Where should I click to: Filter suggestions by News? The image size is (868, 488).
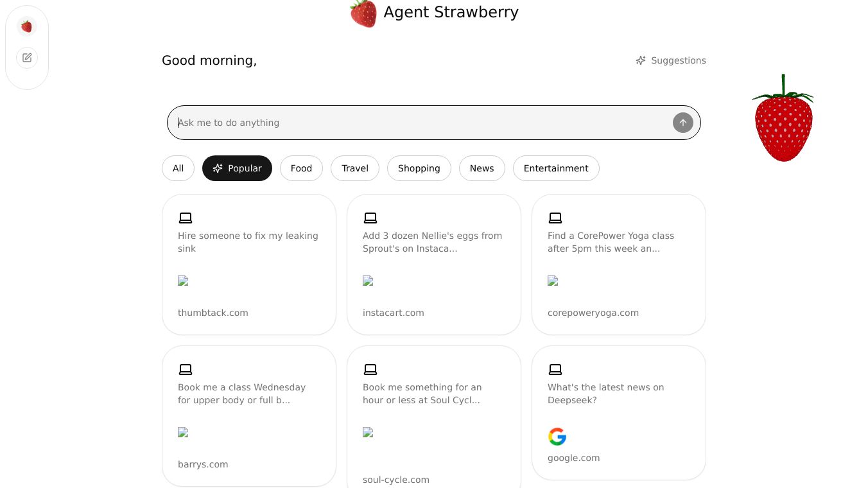(482, 168)
